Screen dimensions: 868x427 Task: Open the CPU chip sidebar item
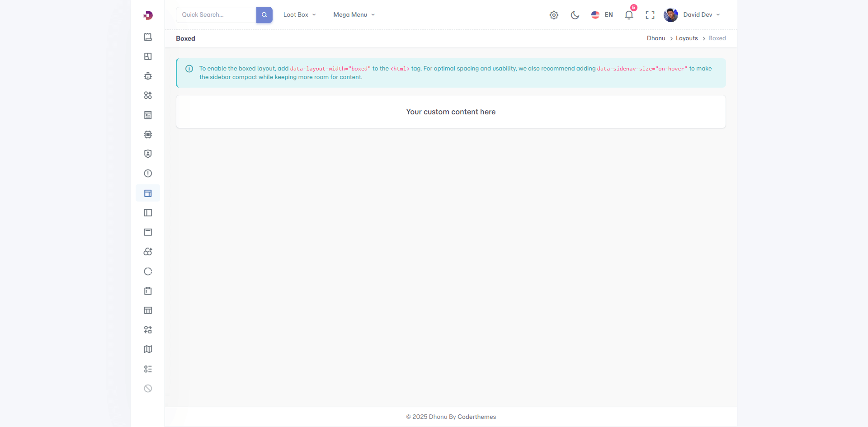click(x=148, y=135)
